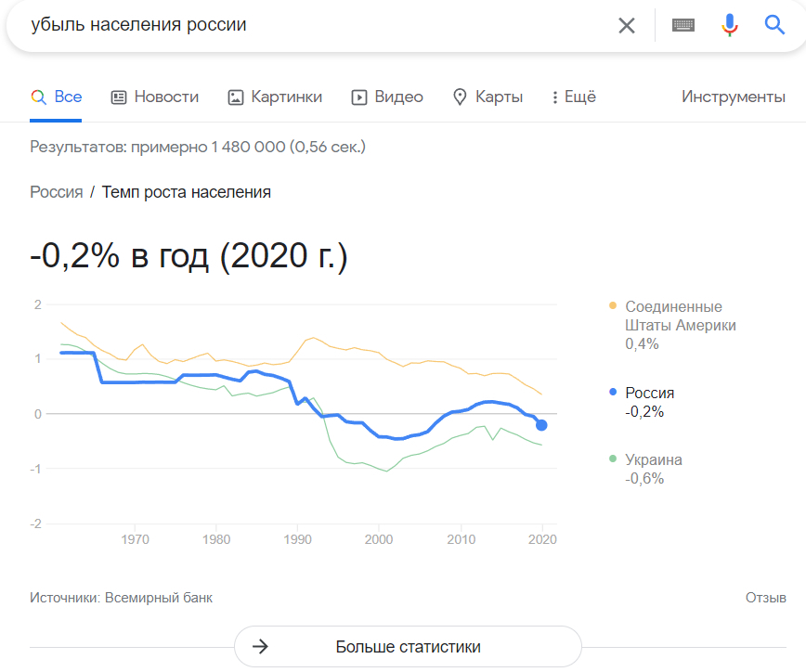The width and height of the screenshot is (806, 672).
Task: Expand the Ещё more menu
Action: click(x=573, y=97)
